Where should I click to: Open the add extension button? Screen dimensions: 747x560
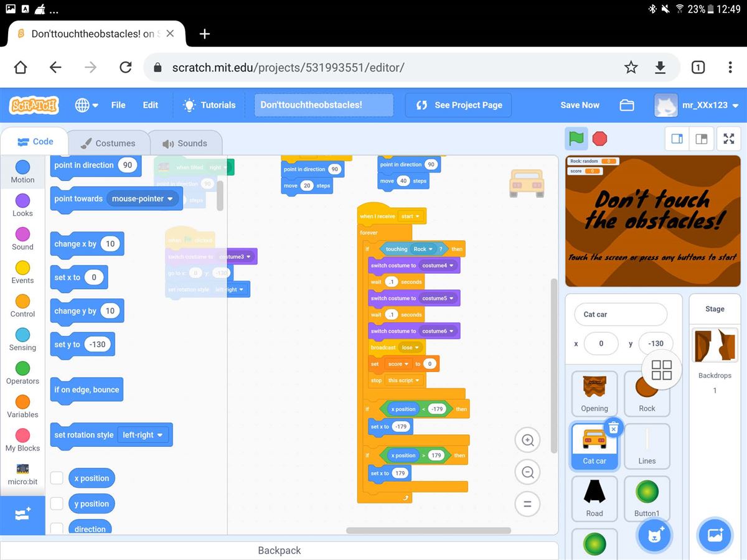22,515
